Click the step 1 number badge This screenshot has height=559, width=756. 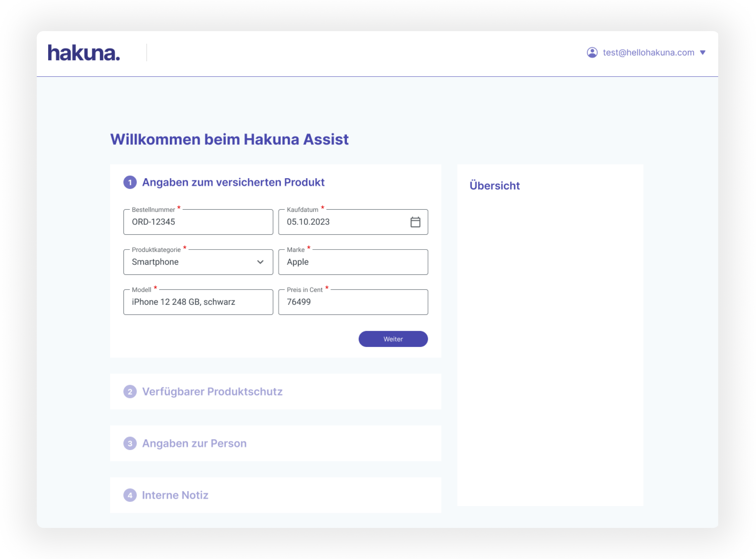[130, 182]
